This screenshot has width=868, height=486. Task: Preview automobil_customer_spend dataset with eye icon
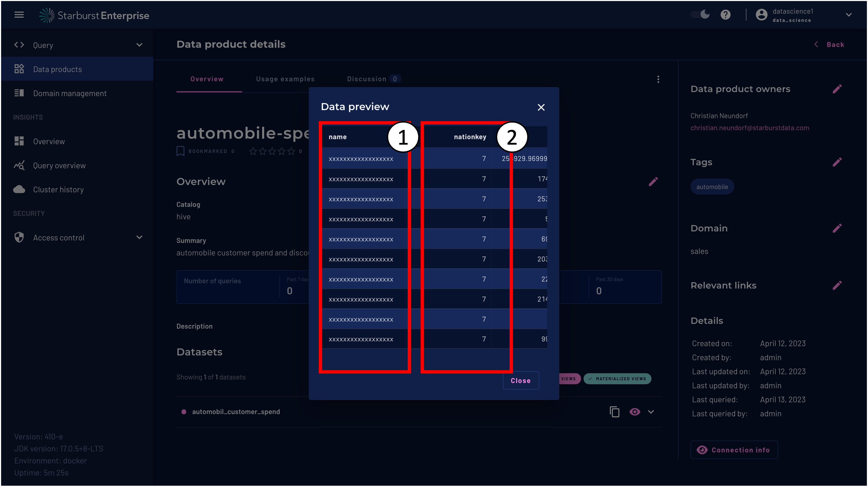click(635, 412)
